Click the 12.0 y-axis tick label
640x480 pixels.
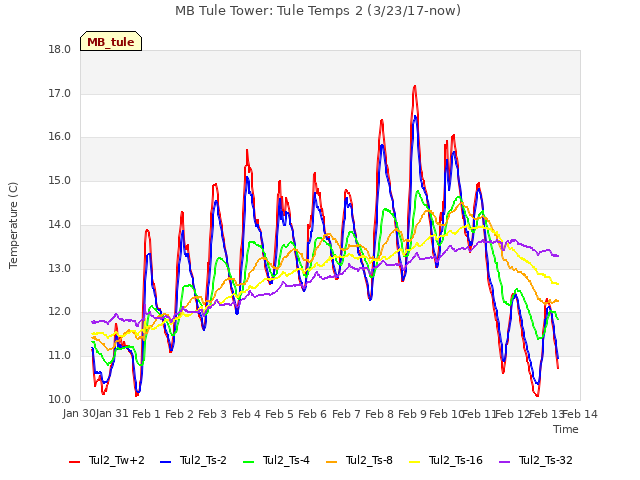(x=60, y=312)
